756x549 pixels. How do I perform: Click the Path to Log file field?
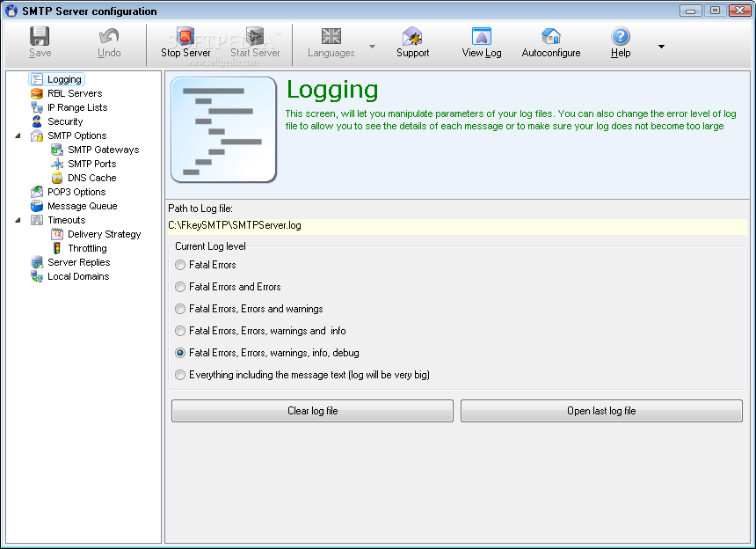[457, 225]
